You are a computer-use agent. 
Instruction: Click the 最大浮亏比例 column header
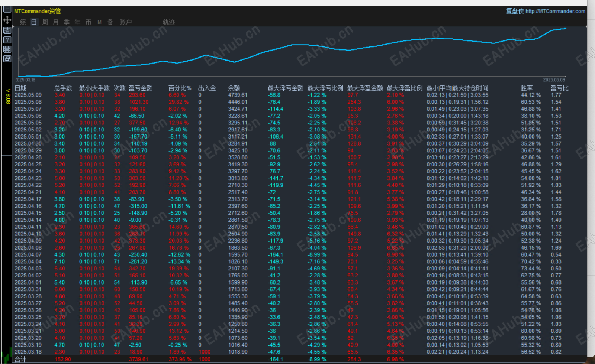pos(325,88)
